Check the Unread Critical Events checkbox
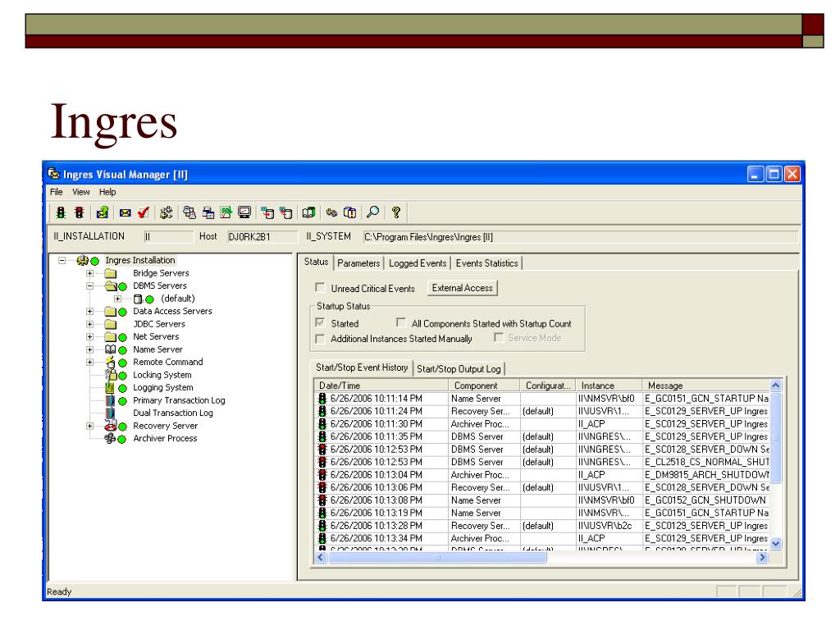The image size is (840, 630). tap(321, 288)
